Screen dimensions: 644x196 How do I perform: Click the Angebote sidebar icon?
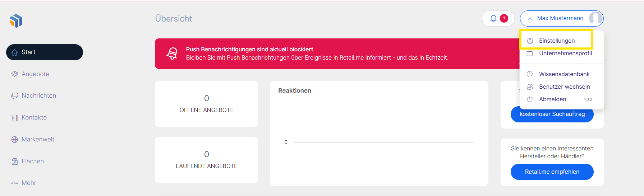click(15, 74)
